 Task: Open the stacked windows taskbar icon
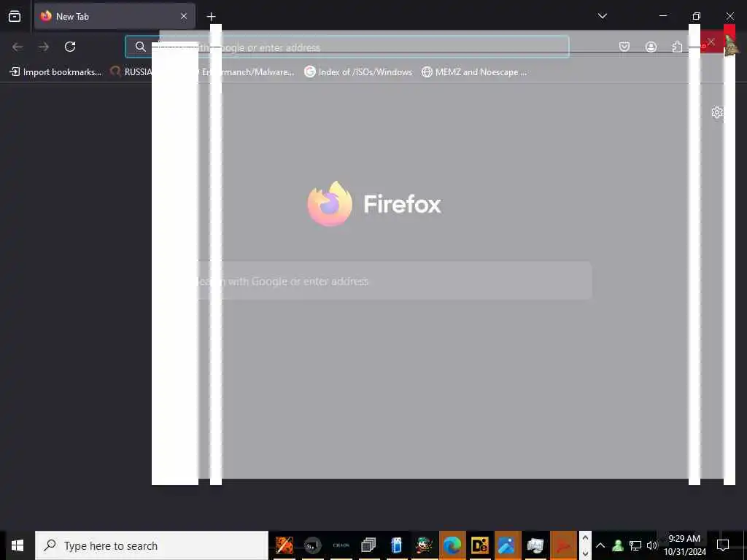(x=368, y=545)
